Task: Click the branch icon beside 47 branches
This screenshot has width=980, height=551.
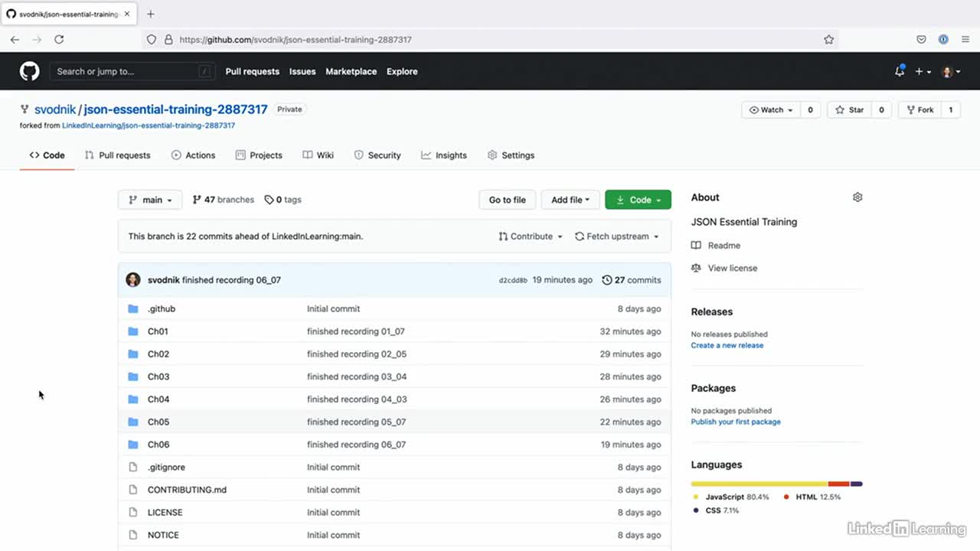Action: point(197,200)
